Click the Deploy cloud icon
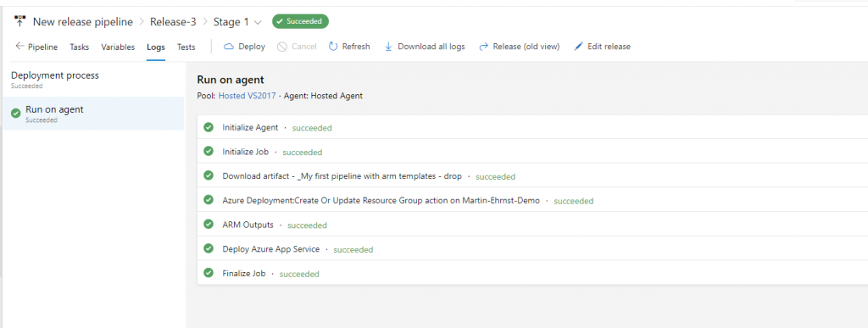 coord(229,47)
